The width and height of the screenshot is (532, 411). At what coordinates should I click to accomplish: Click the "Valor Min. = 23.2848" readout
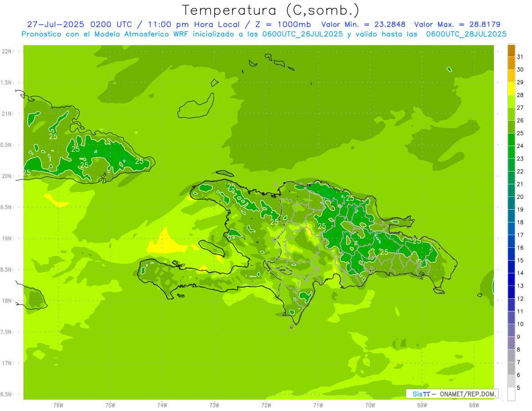pyautogui.click(x=363, y=24)
